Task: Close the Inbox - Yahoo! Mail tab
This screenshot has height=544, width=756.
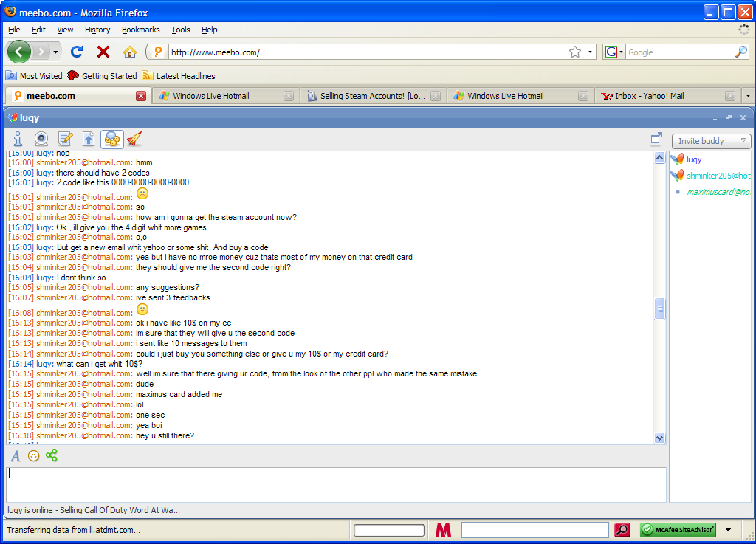Action: (730, 96)
